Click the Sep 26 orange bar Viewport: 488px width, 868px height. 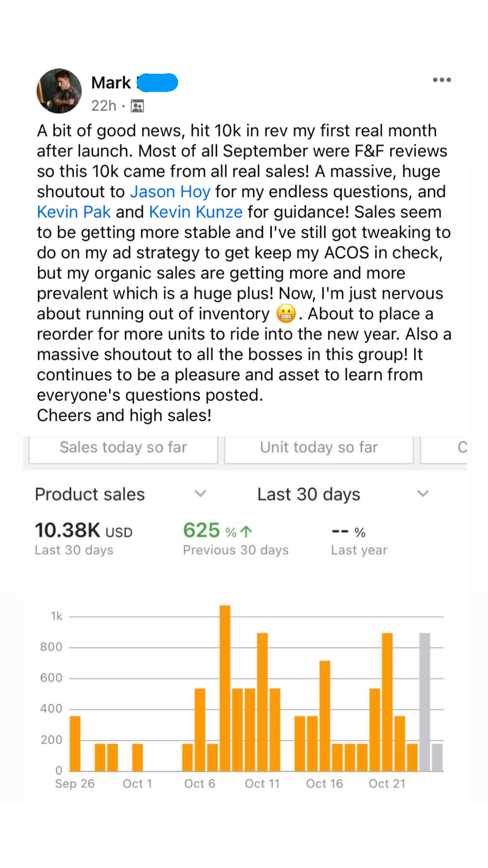coord(75,743)
